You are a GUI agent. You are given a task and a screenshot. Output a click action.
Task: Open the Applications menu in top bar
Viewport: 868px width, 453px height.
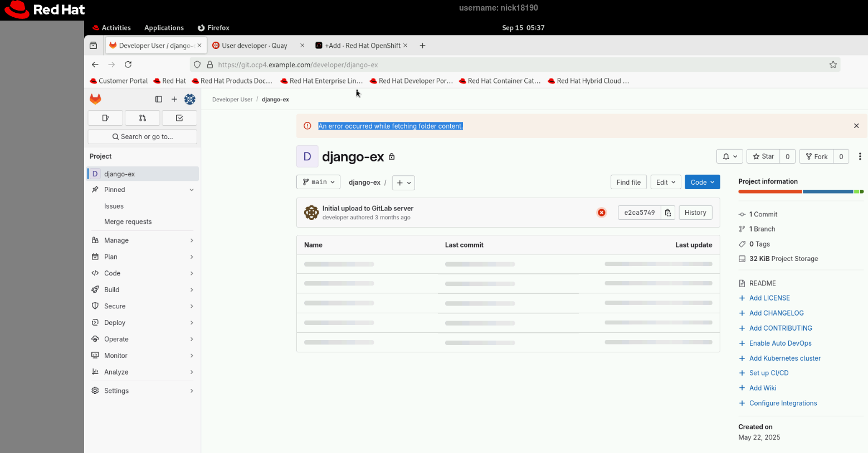point(164,28)
